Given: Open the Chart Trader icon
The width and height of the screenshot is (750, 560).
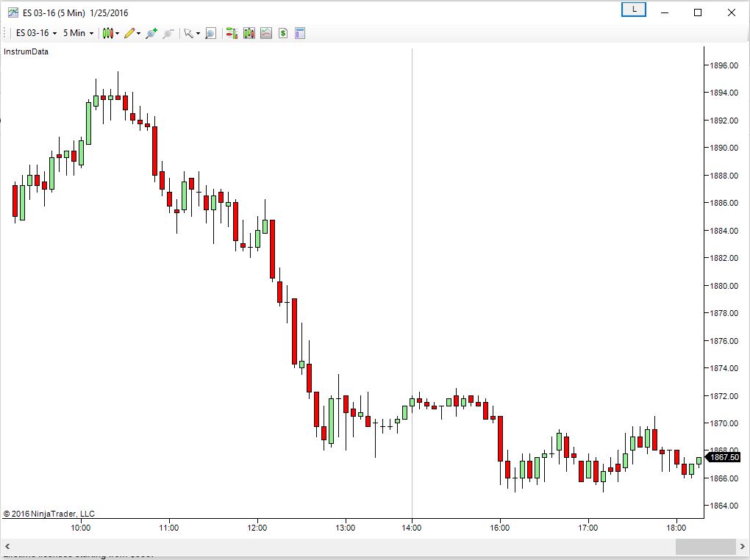Looking at the screenshot, I should (x=232, y=33).
